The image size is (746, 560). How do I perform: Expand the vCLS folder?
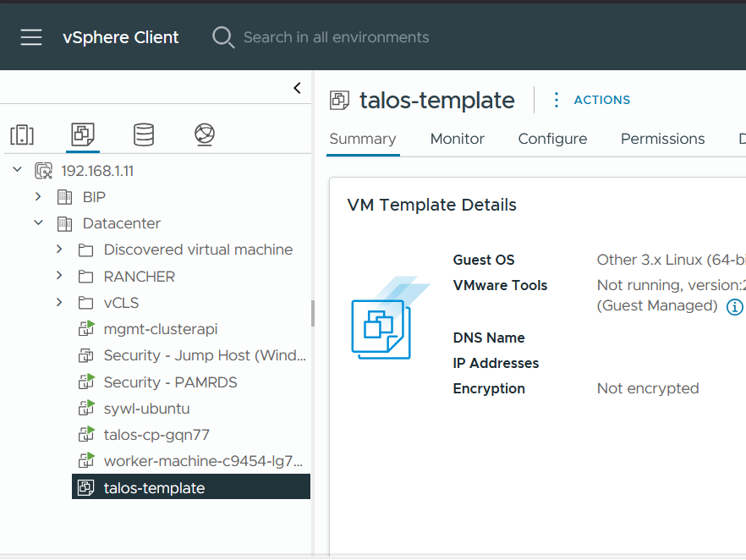point(59,302)
